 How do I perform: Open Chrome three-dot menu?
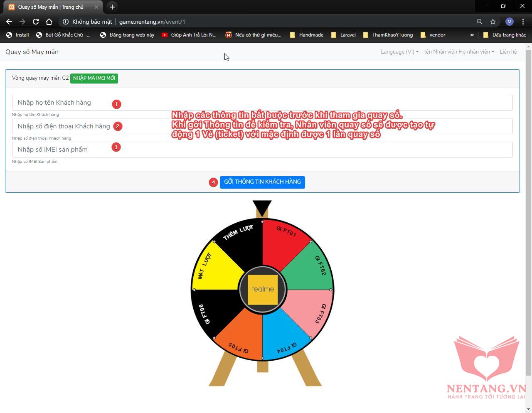[523, 22]
